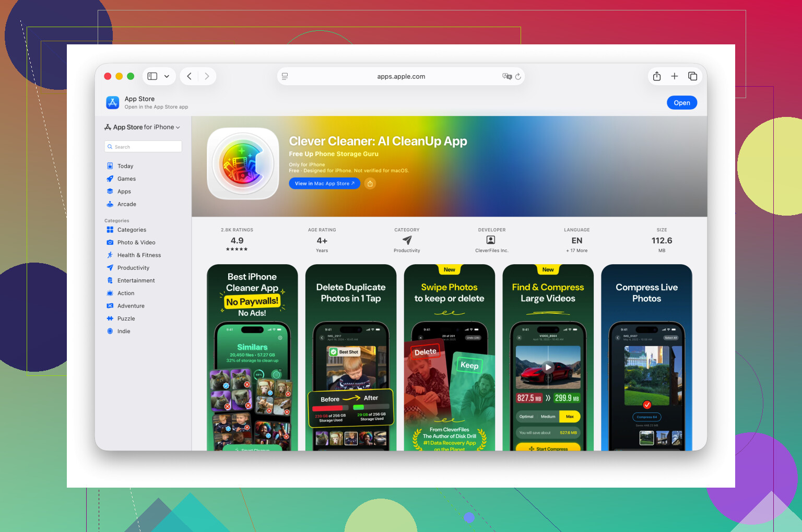Screen dimensions: 802x532
Task: Browse the Productivity category in sidebar
Action: [x=133, y=268]
